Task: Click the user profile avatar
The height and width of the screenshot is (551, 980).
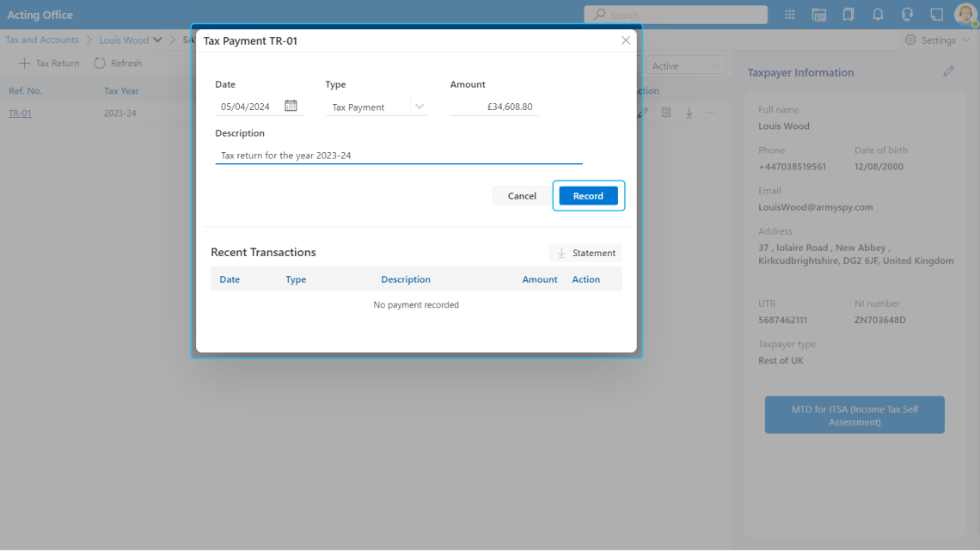Action: click(x=965, y=15)
